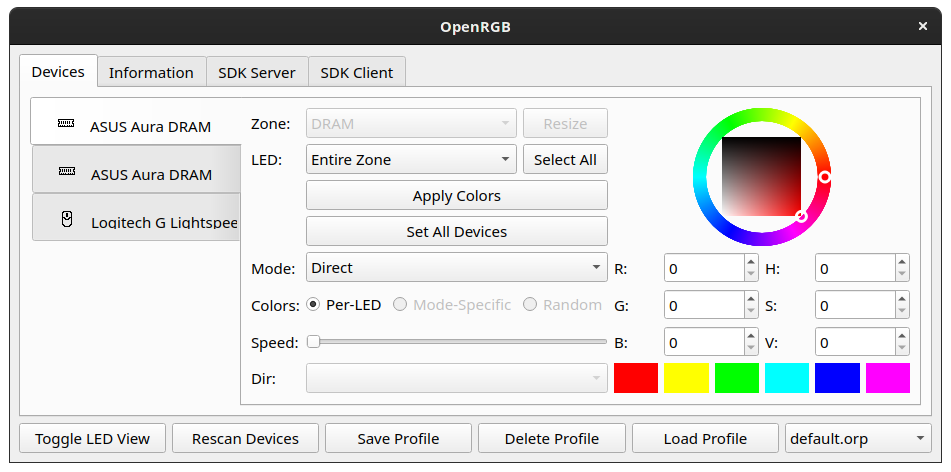Focus the V value input field
Viewport: 951px width, 472px height.
tap(855, 342)
